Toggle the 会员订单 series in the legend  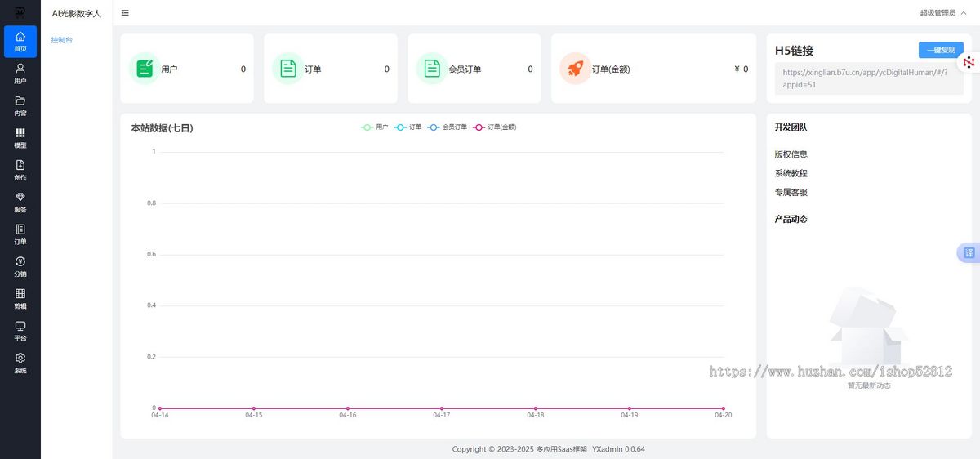tap(448, 127)
